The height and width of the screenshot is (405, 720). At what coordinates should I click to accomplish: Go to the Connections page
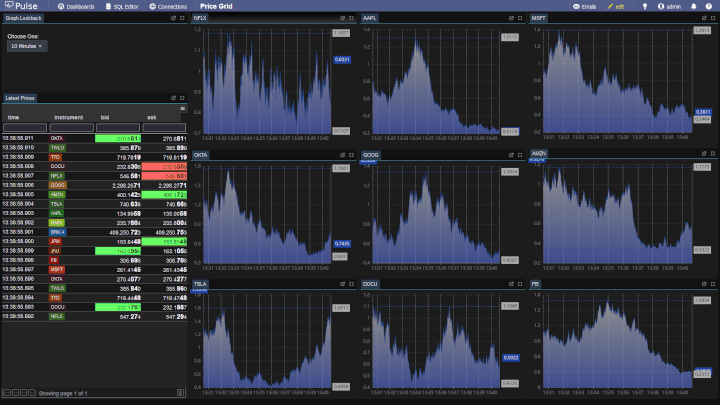click(169, 6)
